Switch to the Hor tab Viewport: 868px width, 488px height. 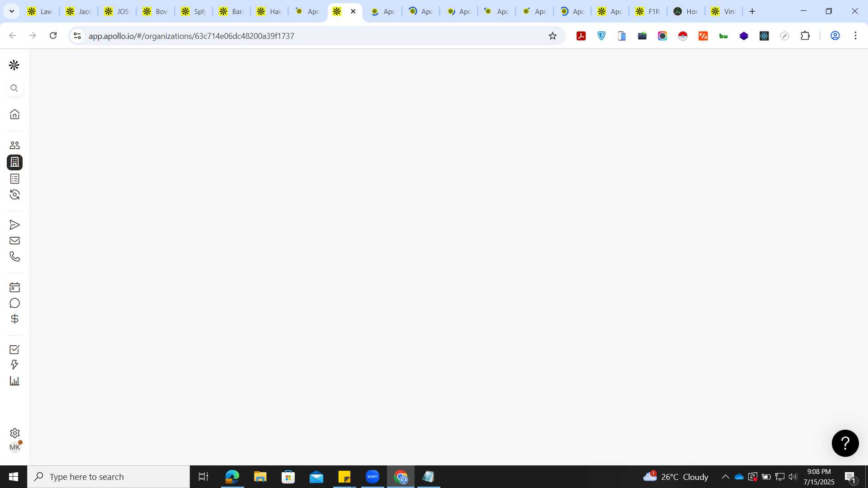[686, 11]
